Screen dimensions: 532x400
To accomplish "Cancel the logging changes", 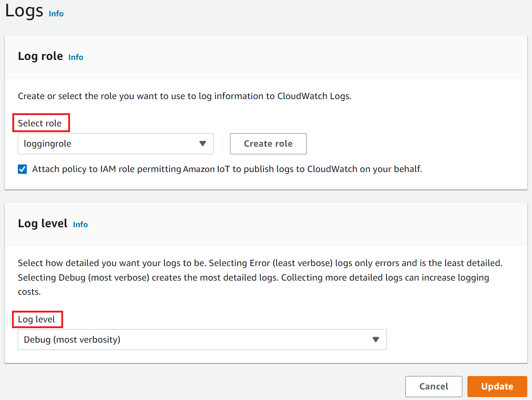I will coord(433,387).
